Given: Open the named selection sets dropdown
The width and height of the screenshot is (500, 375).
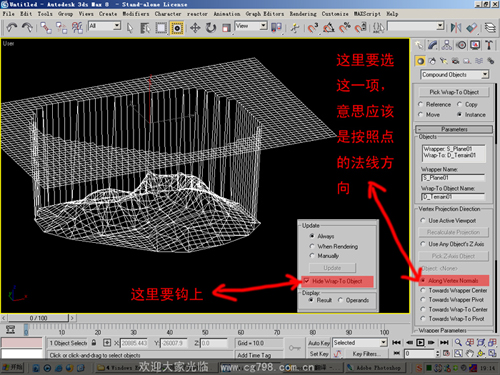Looking at the screenshot, I should click(x=416, y=26).
